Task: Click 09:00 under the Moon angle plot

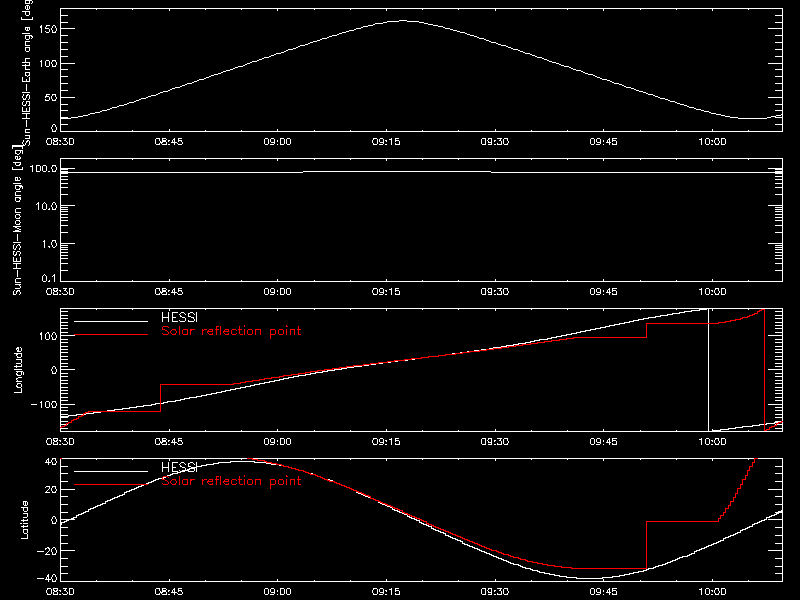Action: coord(277,291)
